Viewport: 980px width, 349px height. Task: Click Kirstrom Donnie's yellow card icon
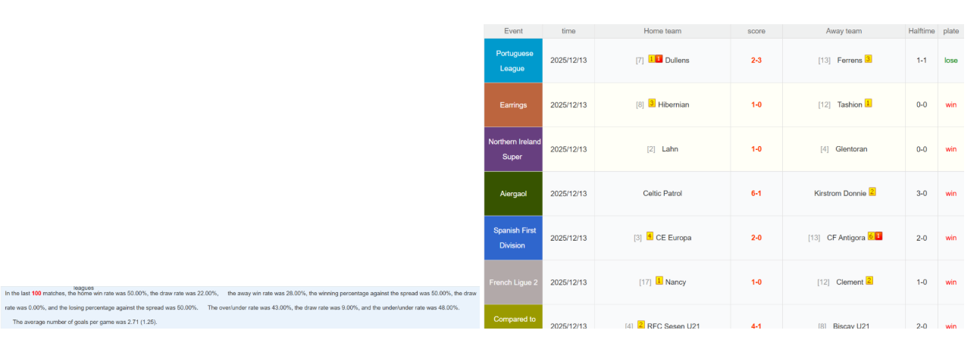(872, 192)
